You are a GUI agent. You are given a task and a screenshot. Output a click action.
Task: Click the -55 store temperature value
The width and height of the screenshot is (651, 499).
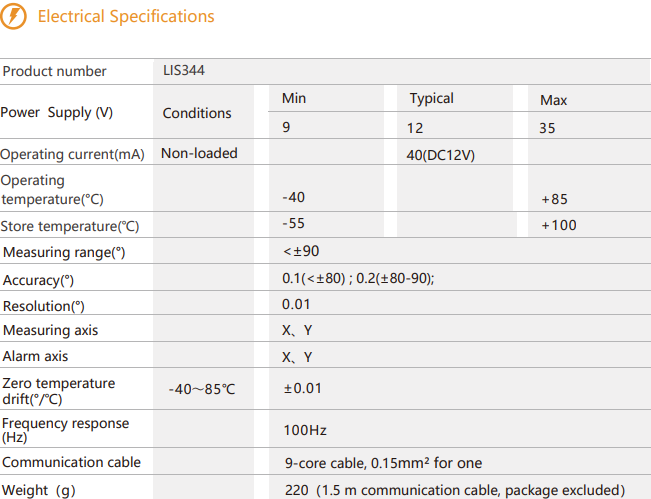pos(293,224)
